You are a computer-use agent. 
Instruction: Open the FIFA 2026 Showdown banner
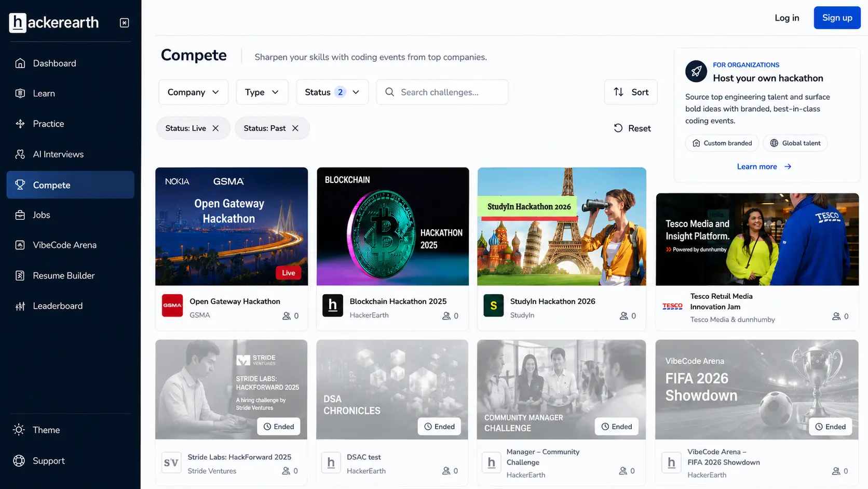coord(757,390)
